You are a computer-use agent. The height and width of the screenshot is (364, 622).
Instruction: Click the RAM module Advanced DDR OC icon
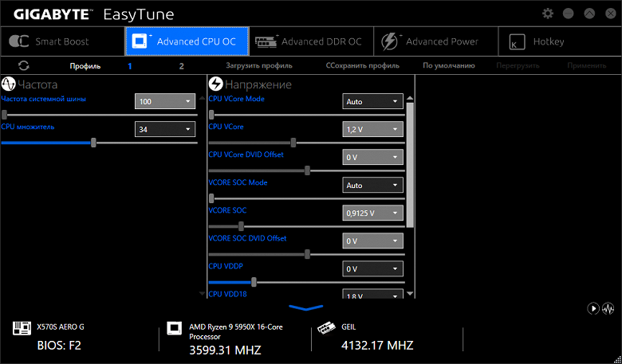coord(266,41)
